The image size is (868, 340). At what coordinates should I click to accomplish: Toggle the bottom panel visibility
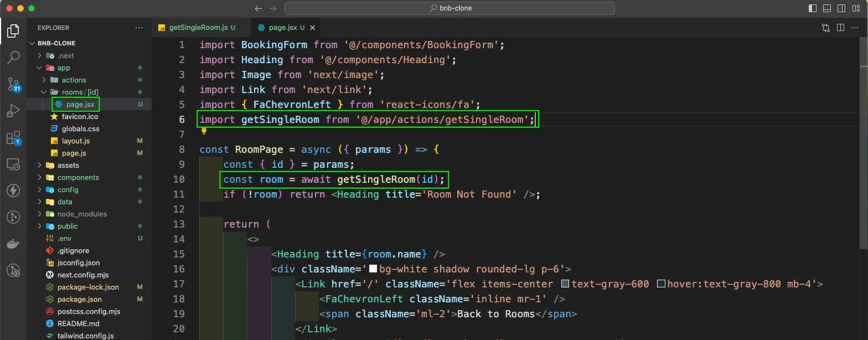827,8
